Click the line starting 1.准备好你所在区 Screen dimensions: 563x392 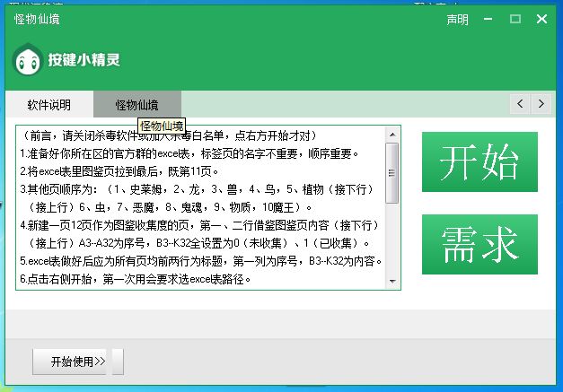pos(189,154)
